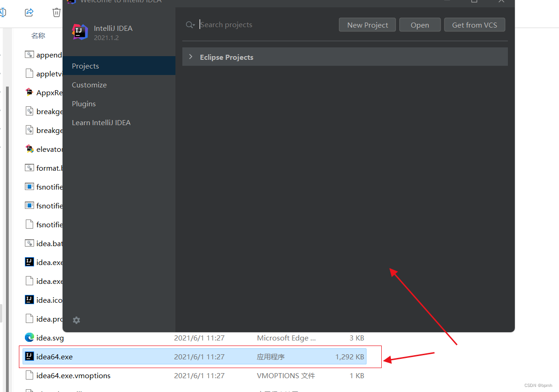Expand the Eclipse Projects group
Image resolution: width=559 pixels, height=392 pixels.
(191, 57)
